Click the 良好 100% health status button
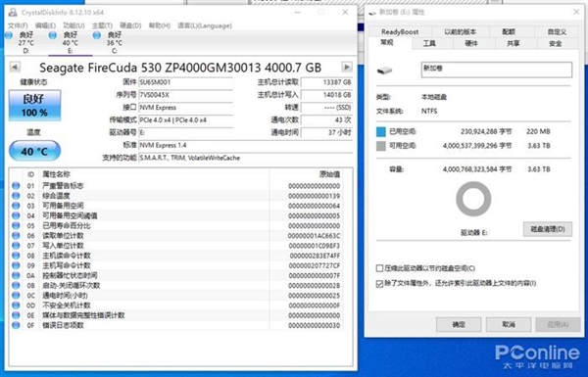The height and width of the screenshot is (377, 588). (x=34, y=106)
